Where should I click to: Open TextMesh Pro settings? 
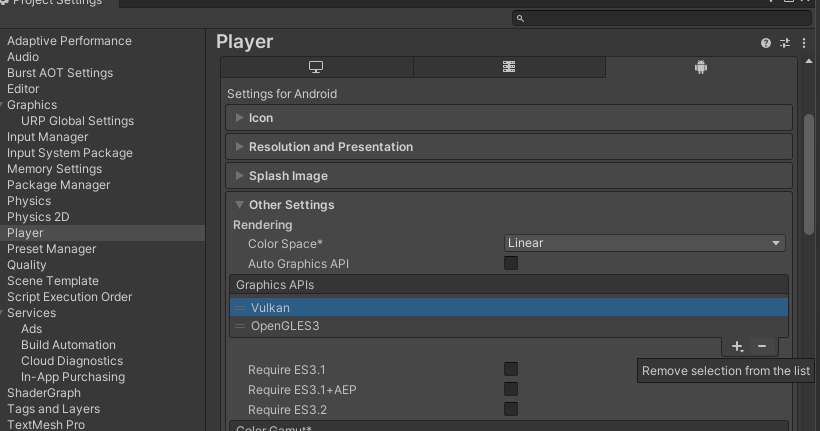(46, 425)
